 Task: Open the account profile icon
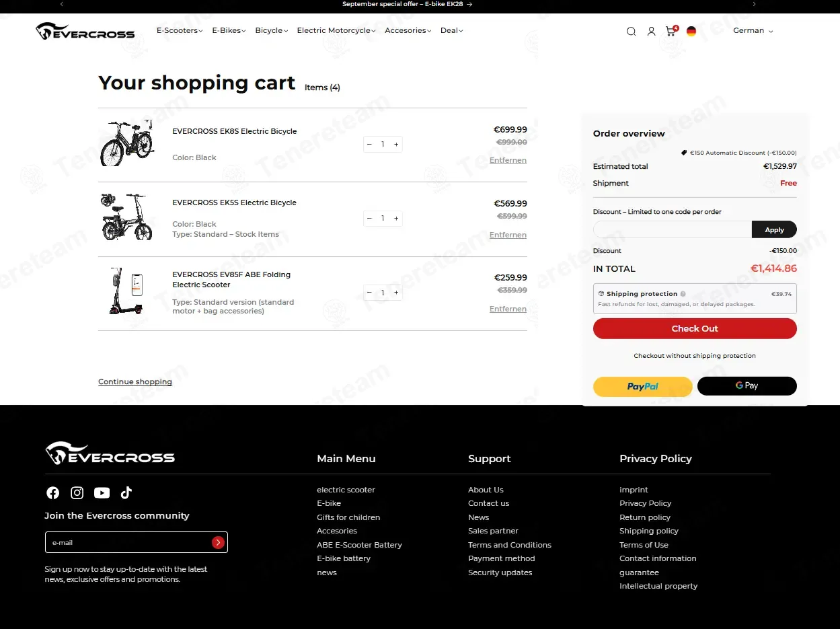pos(651,31)
